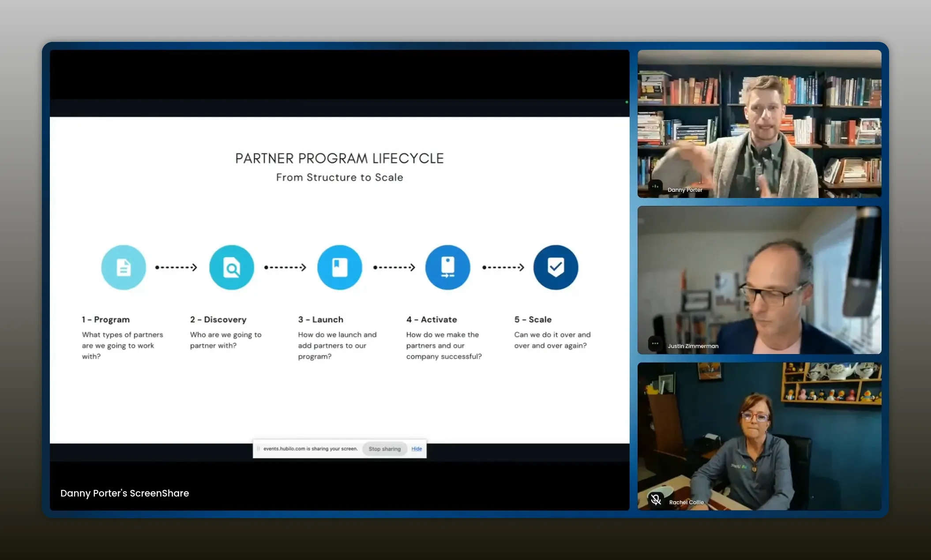The width and height of the screenshot is (931, 560).
Task: Click Rachel Collie's muted microphone icon
Action: coord(656,500)
